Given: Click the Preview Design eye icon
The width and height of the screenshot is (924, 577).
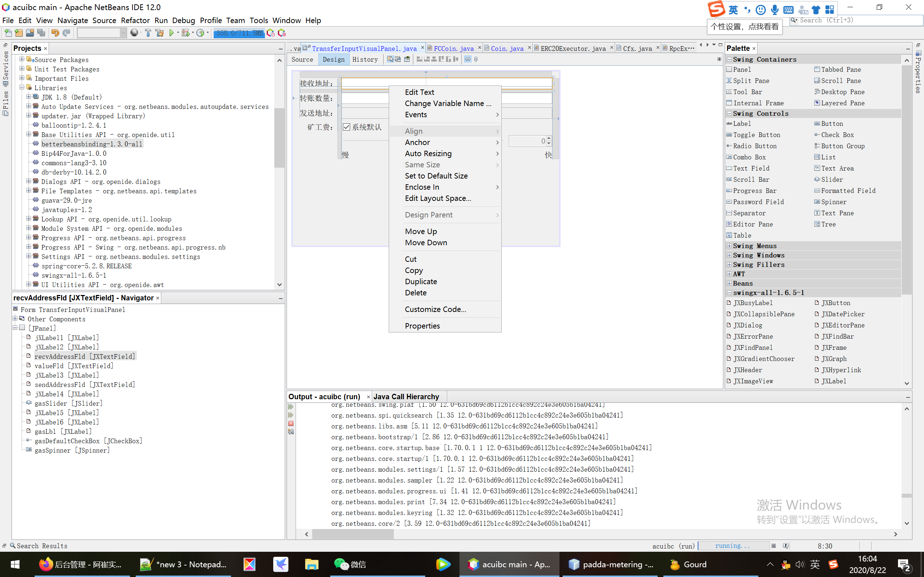Looking at the screenshot, I should point(407,59).
